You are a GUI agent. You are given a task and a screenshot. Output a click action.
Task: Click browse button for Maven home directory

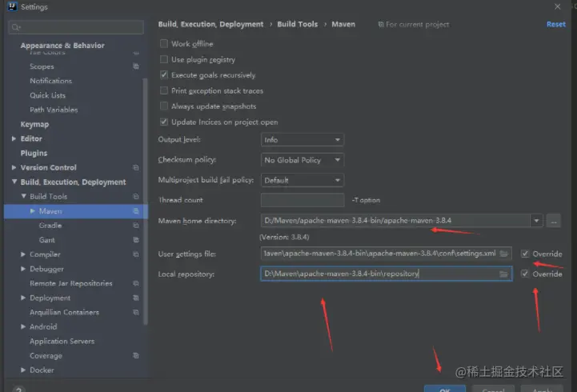pyautogui.click(x=554, y=221)
